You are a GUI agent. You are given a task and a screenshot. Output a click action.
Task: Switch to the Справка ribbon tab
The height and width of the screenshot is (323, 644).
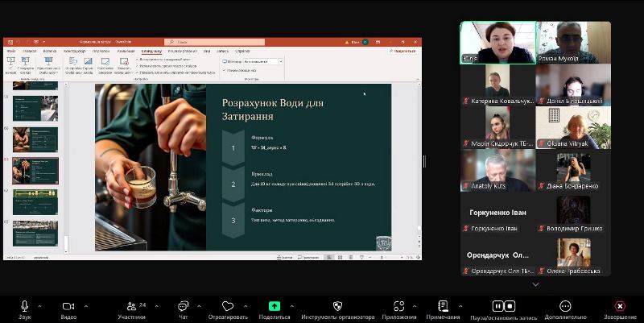242,51
